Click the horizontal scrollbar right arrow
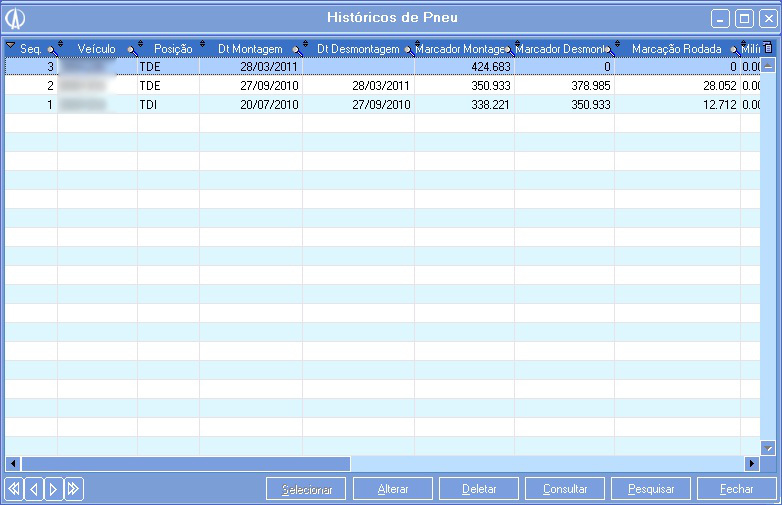 (x=752, y=464)
